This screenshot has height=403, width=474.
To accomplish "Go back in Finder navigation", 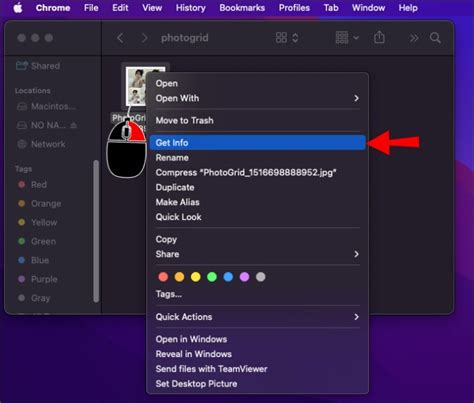I will pos(121,38).
